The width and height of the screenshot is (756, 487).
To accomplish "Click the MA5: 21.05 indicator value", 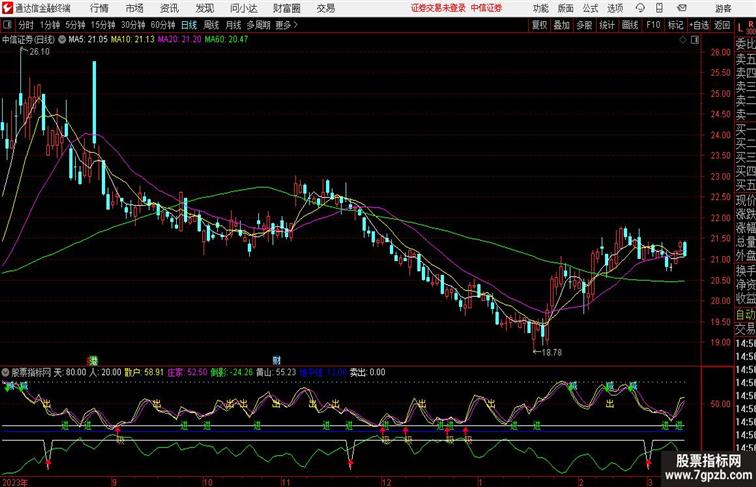I will [x=88, y=40].
